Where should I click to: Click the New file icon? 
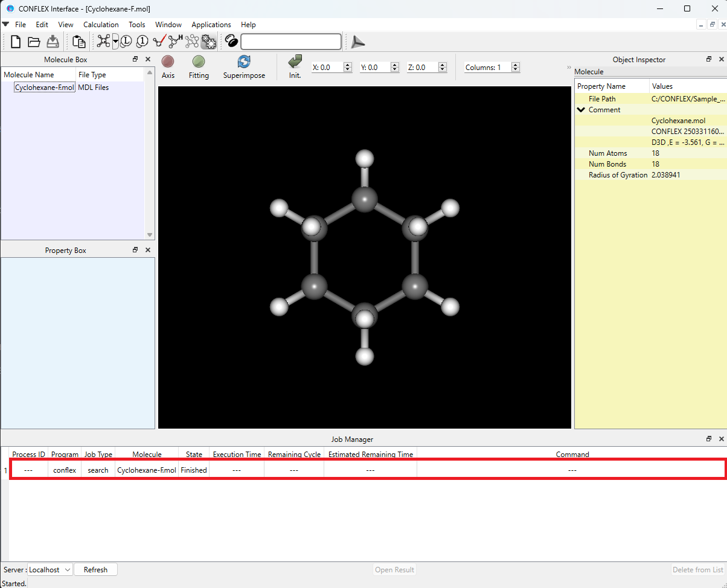(x=16, y=42)
